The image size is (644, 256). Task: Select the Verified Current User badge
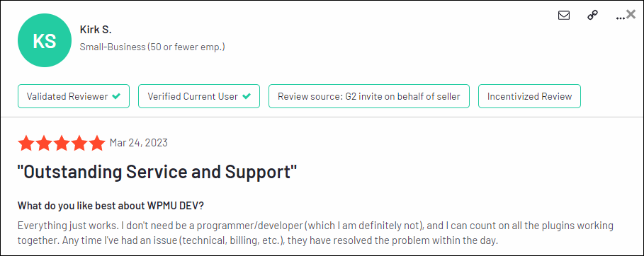pyautogui.click(x=199, y=96)
